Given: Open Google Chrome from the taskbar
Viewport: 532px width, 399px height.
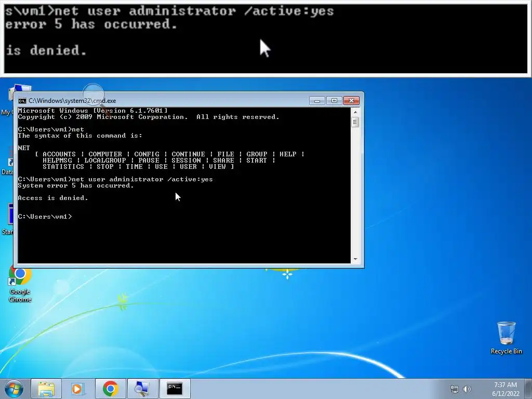Looking at the screenshot, I should 110,389.
